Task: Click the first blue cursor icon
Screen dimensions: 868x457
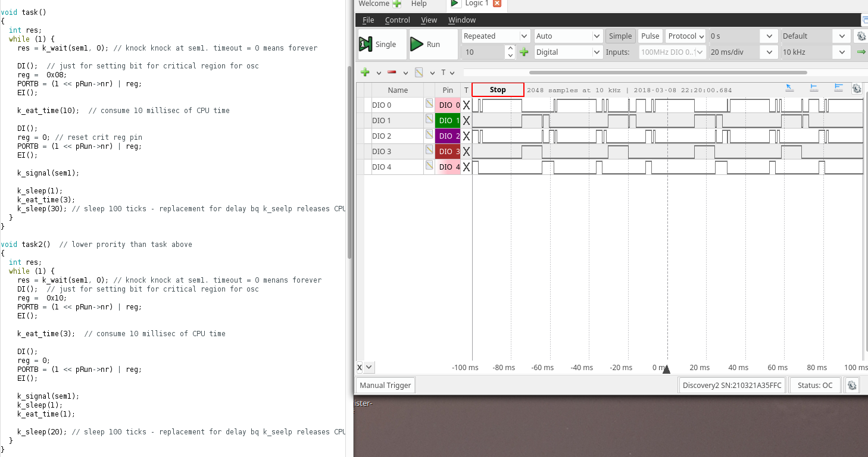Action: pos(789,88)
